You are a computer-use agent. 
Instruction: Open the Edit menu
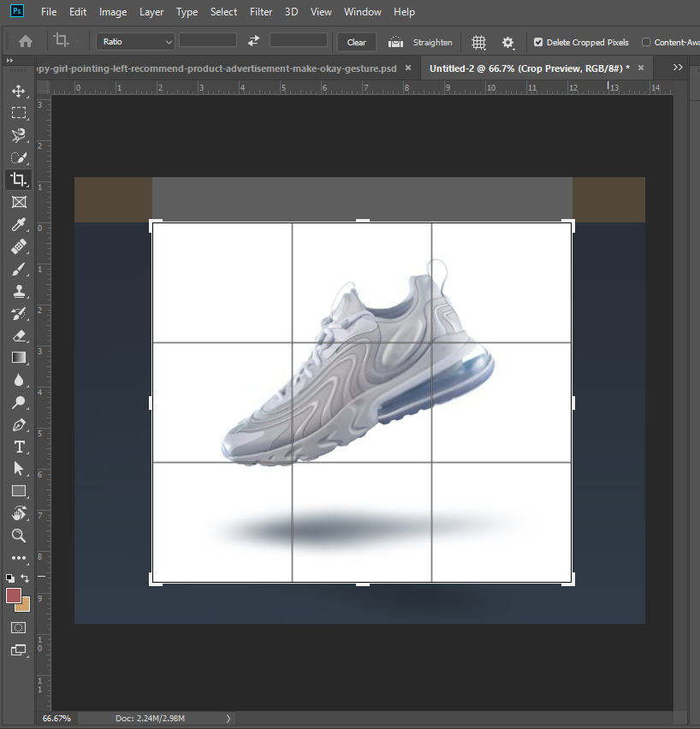click(78, 12)
